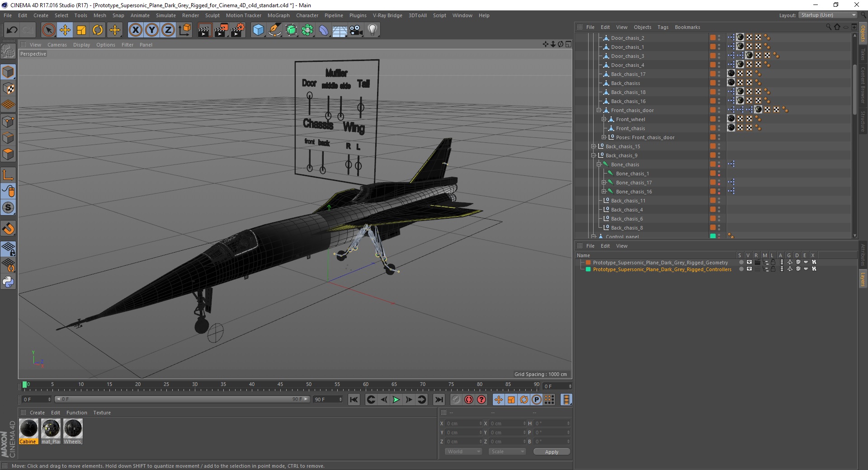Open the Character menu

pos(307,15)
